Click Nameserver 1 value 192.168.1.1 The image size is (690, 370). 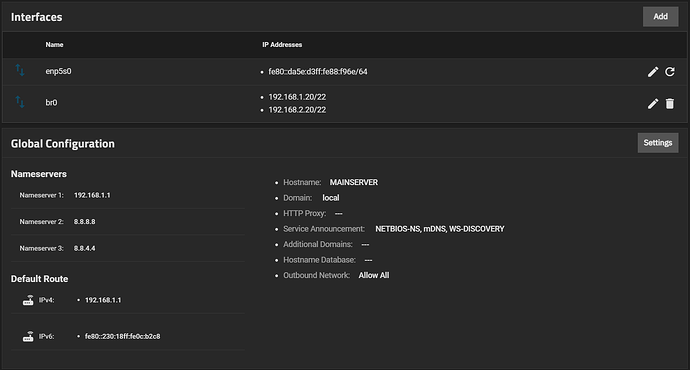point(92,195)
